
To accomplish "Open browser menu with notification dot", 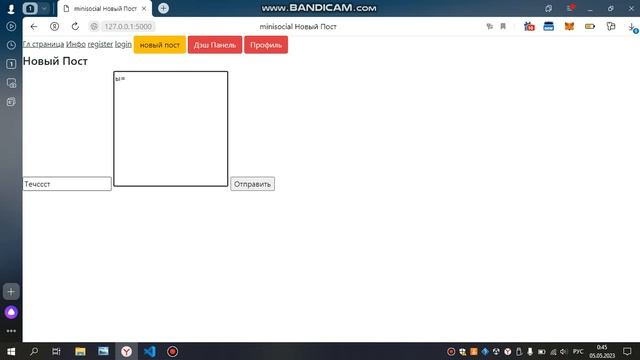I will [x=570, y=8].
